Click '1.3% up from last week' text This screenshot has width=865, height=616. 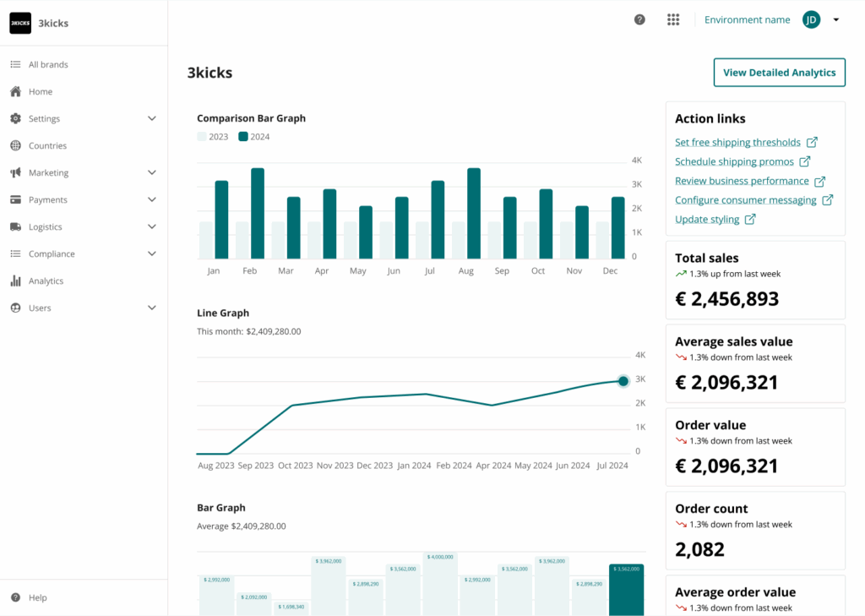pos(735,274)
